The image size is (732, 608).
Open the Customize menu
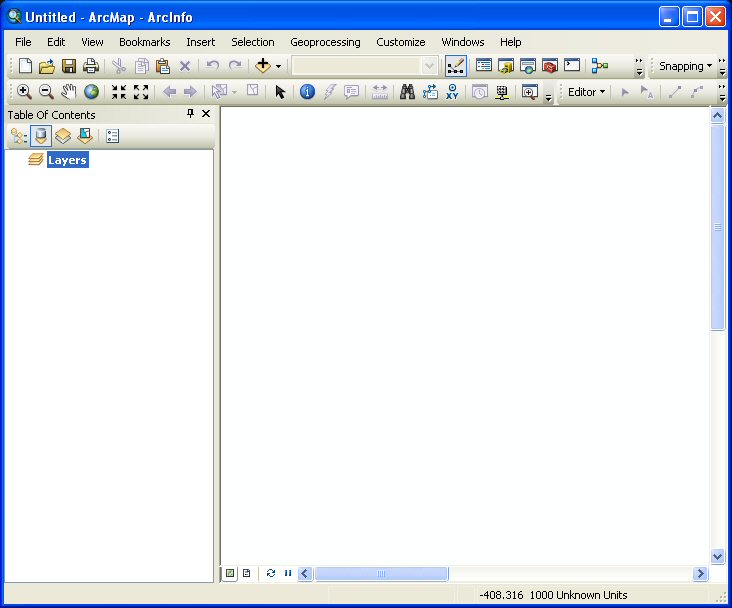pyautogui.click(x=401, y=42)
